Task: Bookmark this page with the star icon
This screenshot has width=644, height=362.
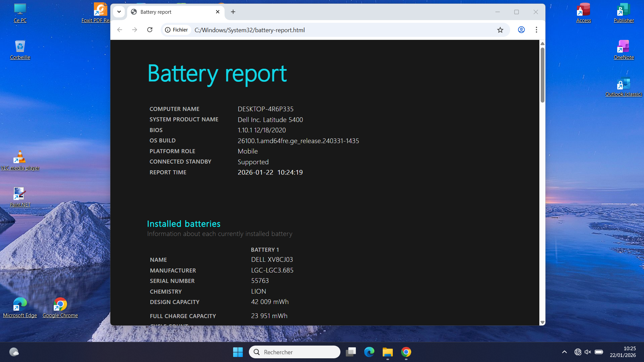Action: click(x=500, y=30)
